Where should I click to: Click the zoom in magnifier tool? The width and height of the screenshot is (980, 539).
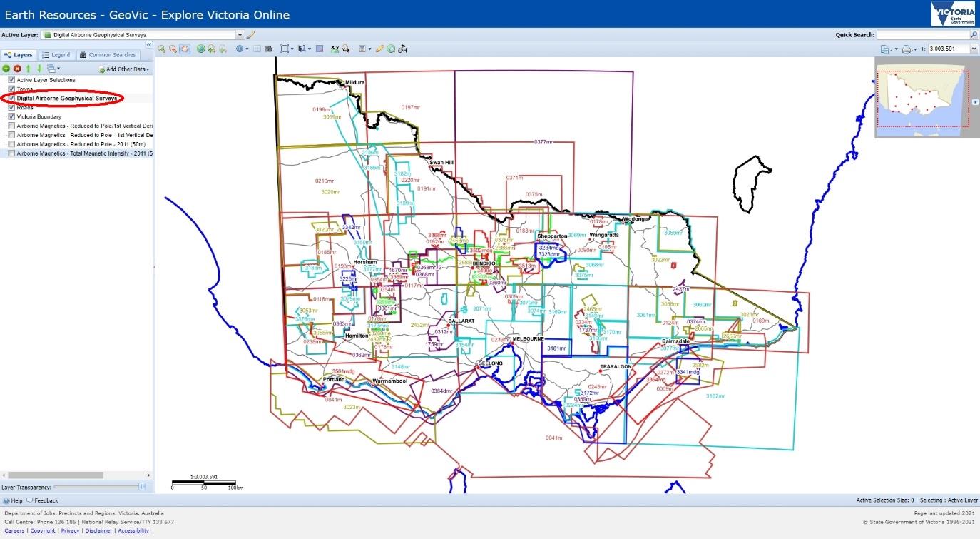click(x=161, y=49)
